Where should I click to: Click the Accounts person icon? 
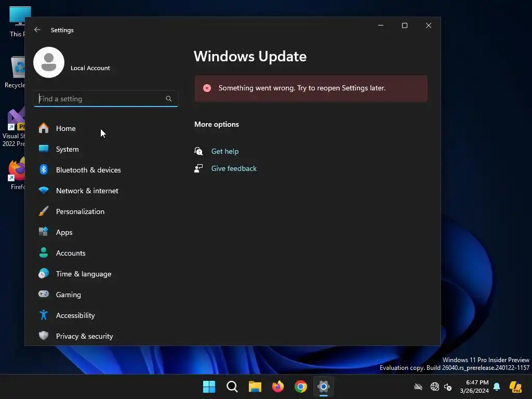coord(44,253)
